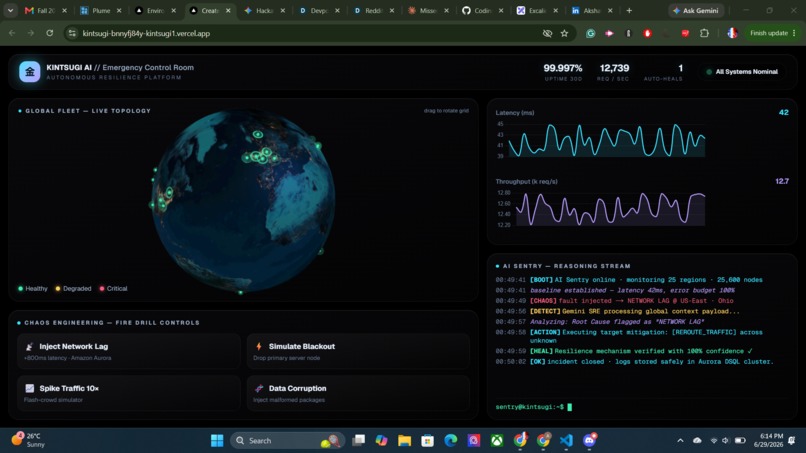This screenshot has height=453, width=806.
Task: Open the battery tray icon
Action: click(x=740, y=441)
